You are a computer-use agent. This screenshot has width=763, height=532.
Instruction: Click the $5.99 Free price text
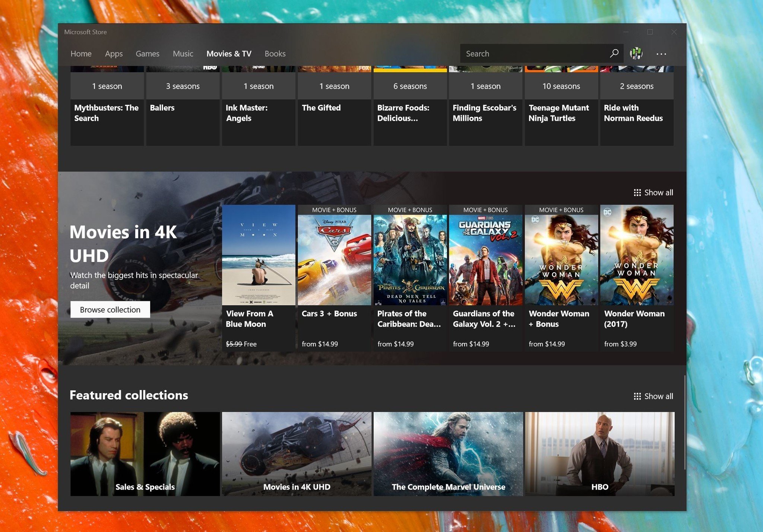click(x=241, y=344)
